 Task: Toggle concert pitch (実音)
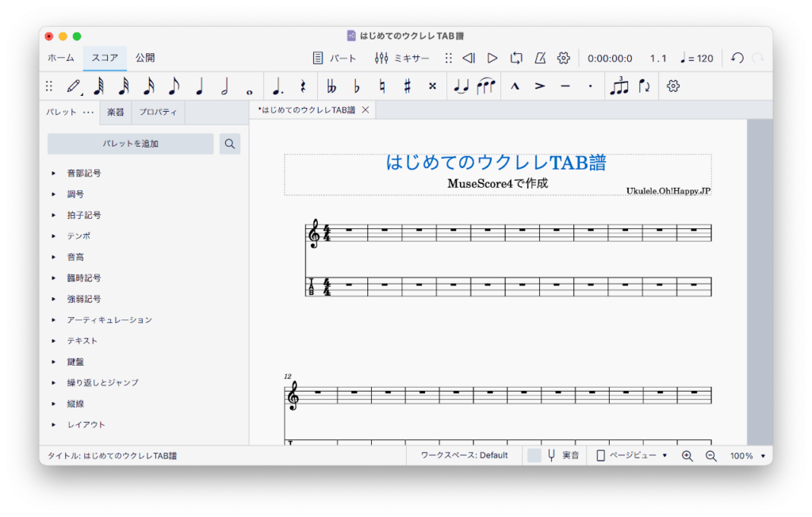pos(563,455)
